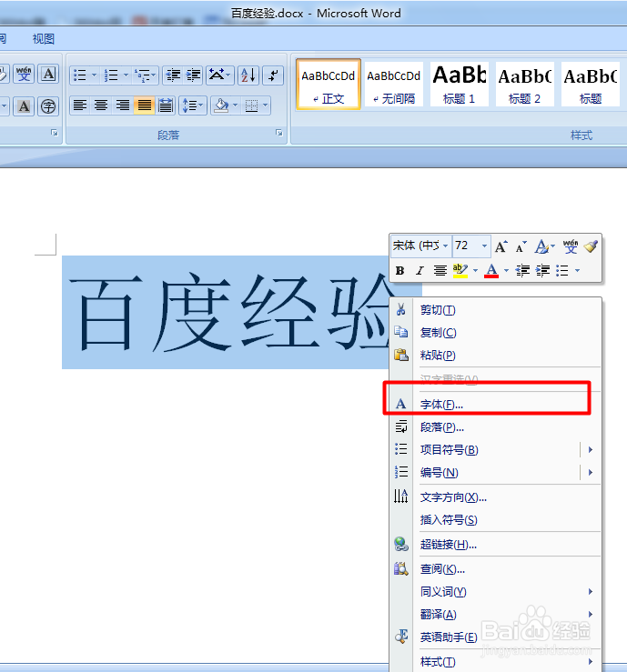
Task: Toggle bold in mini toolbar
Action: click(x=399, y=270)
